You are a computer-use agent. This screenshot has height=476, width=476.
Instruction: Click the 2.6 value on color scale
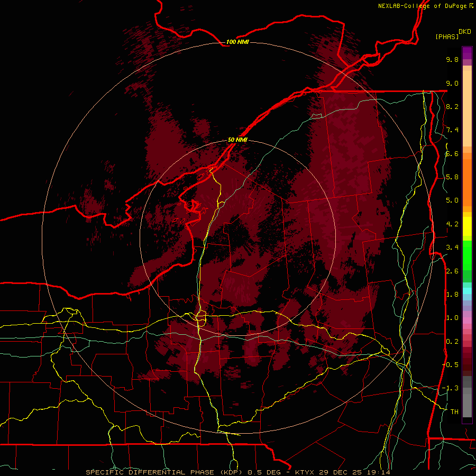point(452,271)
